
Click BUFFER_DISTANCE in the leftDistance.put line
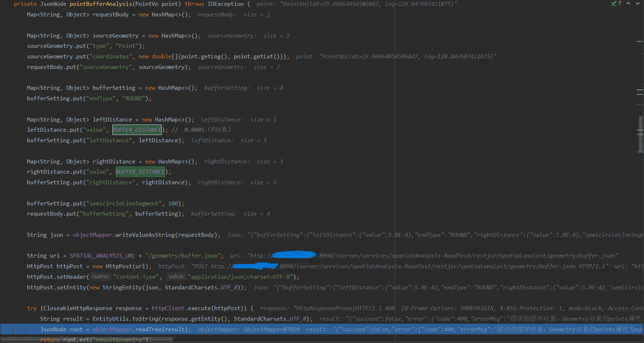coord(137,130)
